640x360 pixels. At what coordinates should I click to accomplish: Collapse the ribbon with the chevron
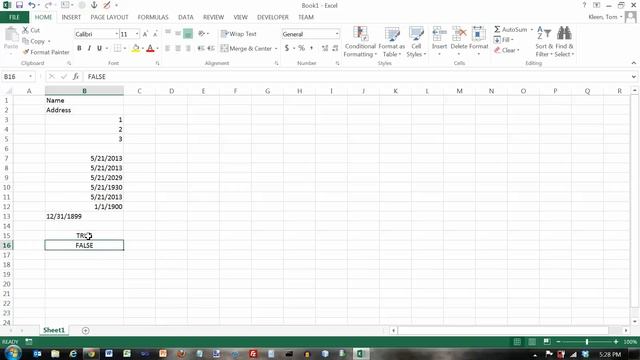[x=633, y=63]
